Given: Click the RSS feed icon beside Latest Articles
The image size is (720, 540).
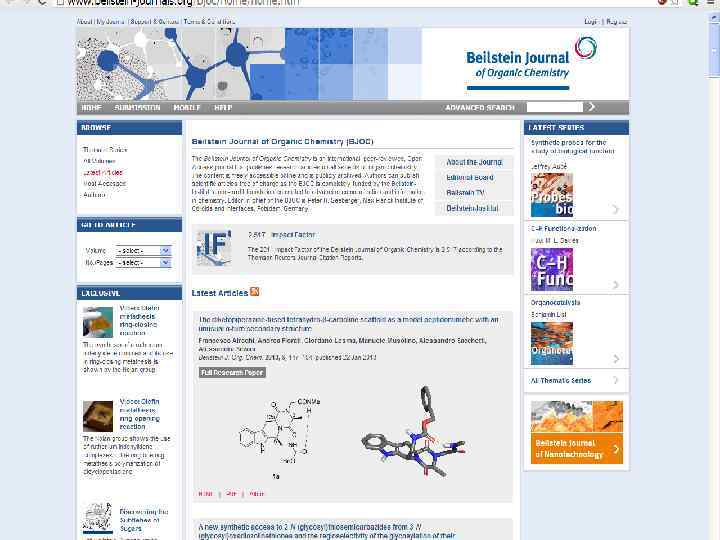Looking at the screenshot, I should tap(254, 292).
